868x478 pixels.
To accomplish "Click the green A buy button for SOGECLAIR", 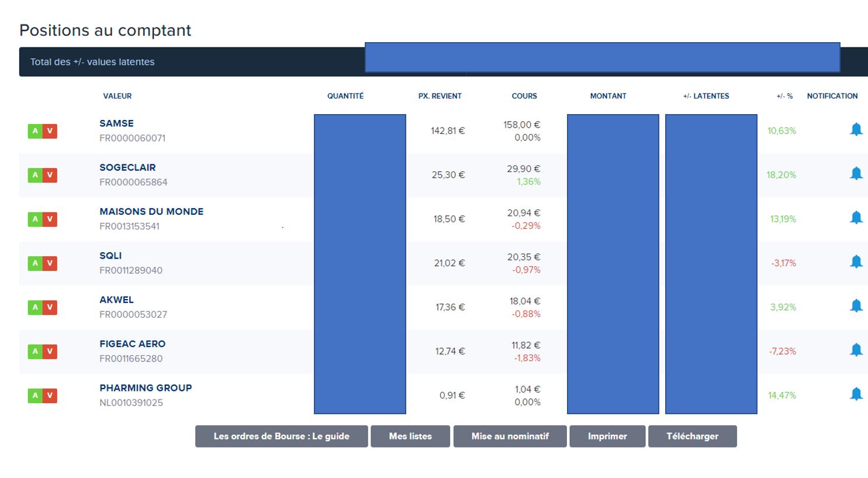I will 35,175.
